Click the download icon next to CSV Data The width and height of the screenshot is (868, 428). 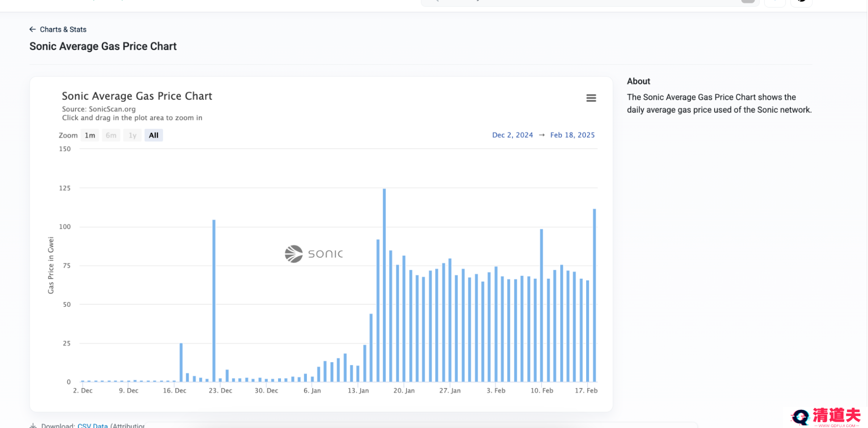[33, 425]
